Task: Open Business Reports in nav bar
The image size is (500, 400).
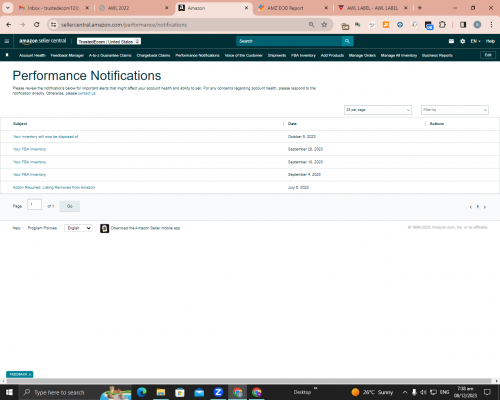Action: [x=437, y=55]
